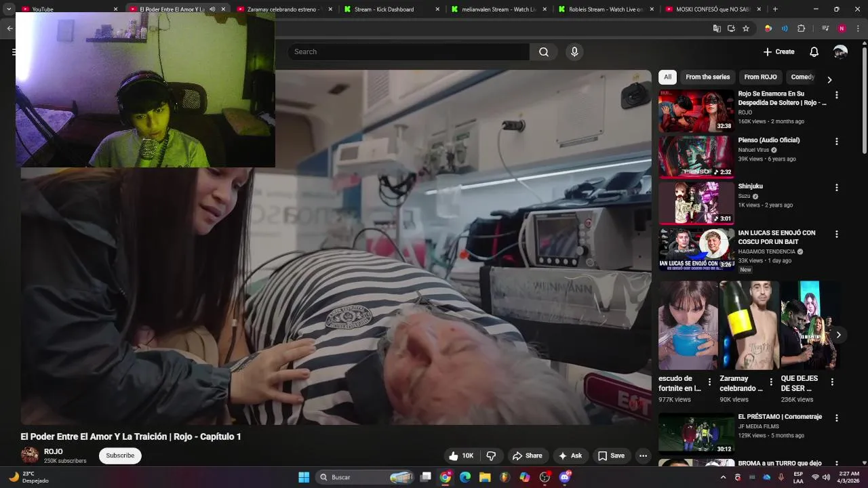The height and width of the screenshot is (488, 868).
Task: Show next shorts with arrow button
Action: click(x=838, y=335)
